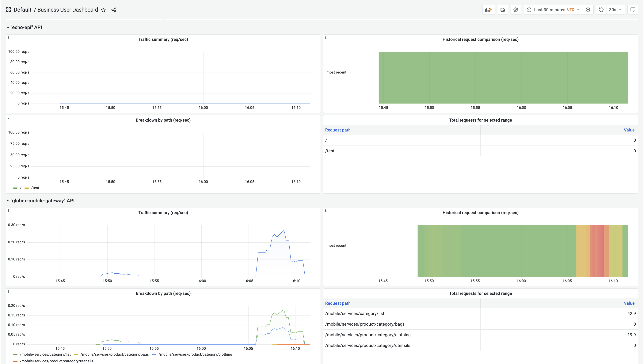Select the / row in echo-api table
This screenshot has height=364, width=643.
click(480, 140)
